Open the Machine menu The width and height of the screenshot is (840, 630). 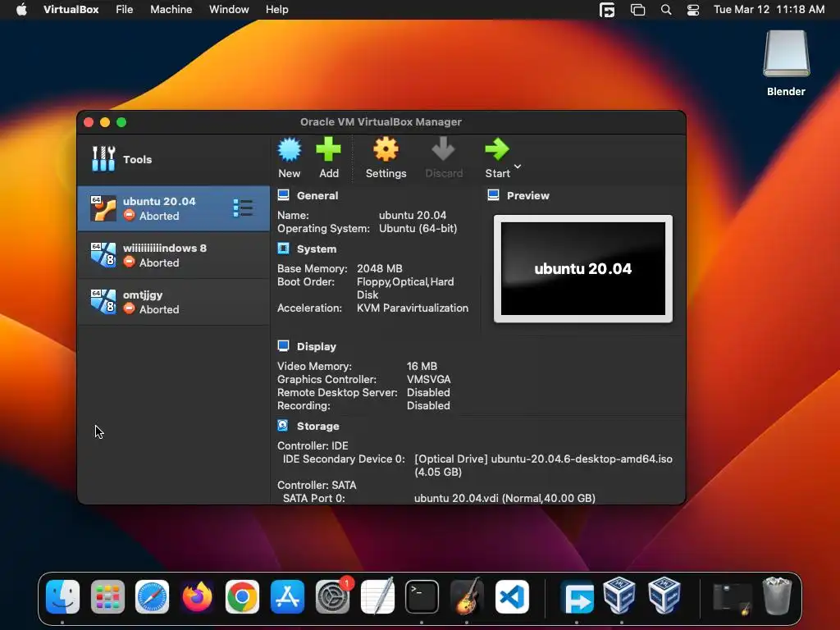point(171,10)
